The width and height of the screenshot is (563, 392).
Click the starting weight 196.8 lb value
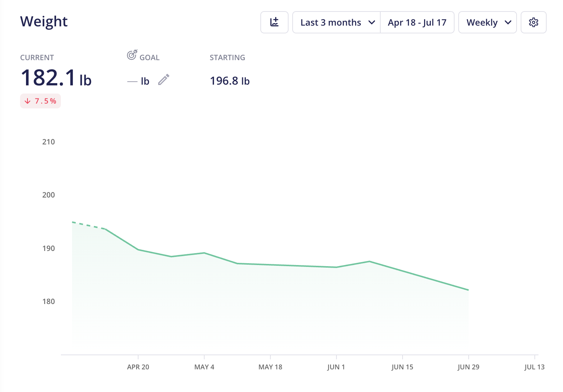[230, 81]
